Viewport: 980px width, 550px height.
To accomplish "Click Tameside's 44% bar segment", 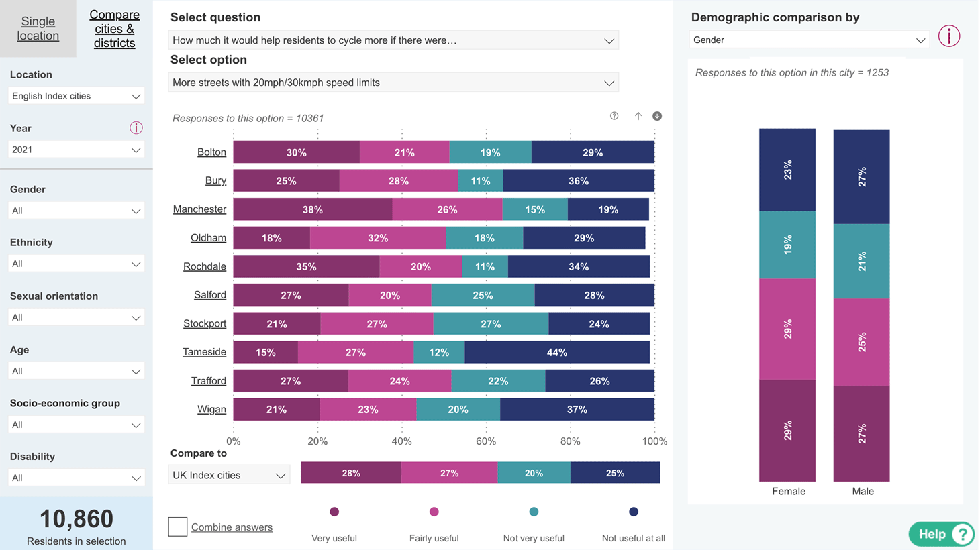I will tap(557, 352).
